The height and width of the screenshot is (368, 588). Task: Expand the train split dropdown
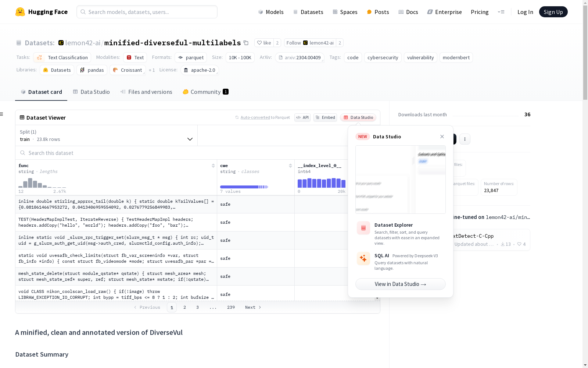tap(106, 135)
